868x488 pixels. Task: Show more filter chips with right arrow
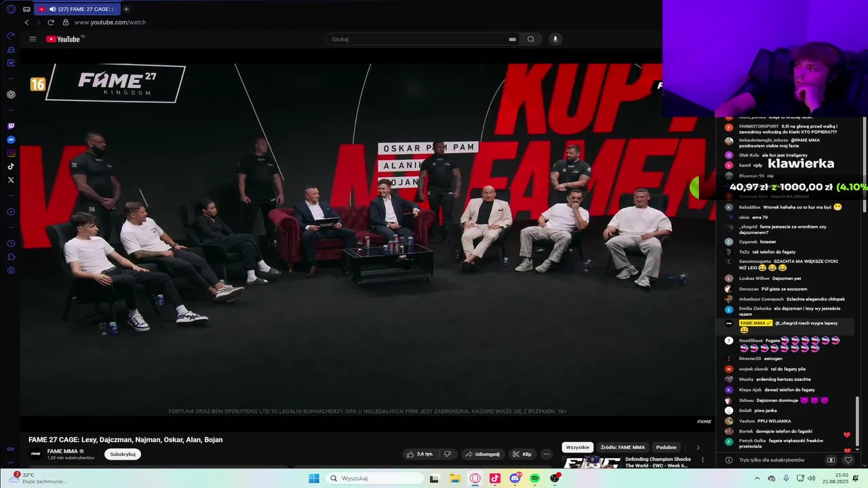(x=698, y=447)
